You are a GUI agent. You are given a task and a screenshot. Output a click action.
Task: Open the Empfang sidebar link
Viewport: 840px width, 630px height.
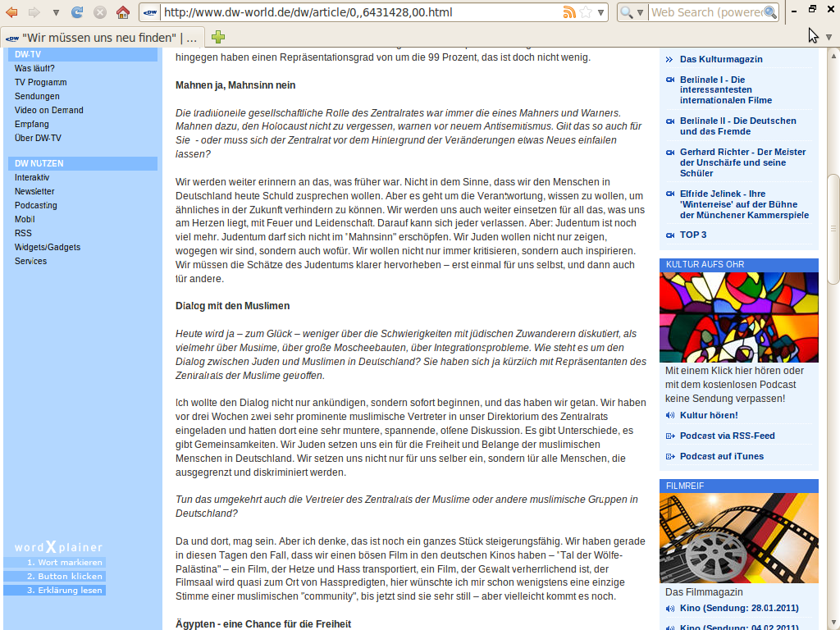pyautogui.click(x=32, y=125)
